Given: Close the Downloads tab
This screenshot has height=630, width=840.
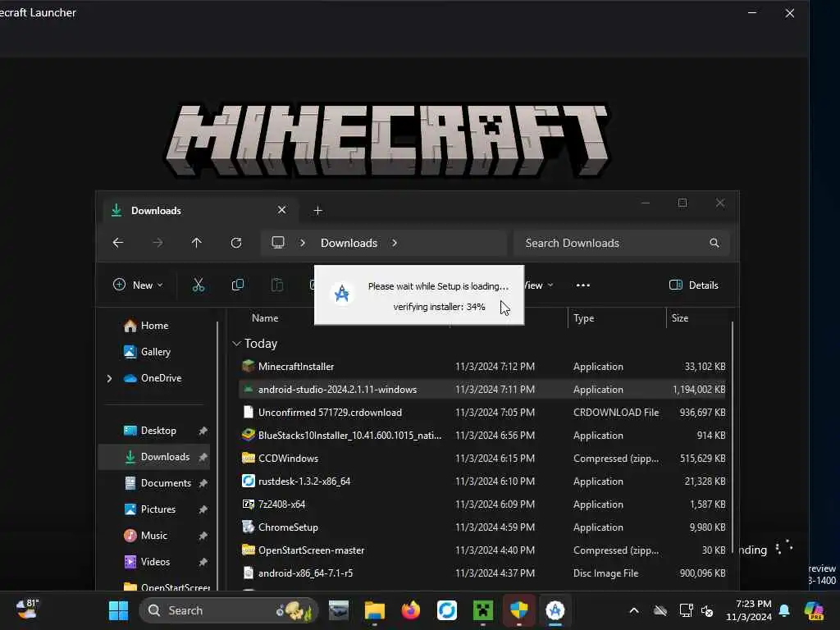Looking at the screenshot, I should 282,210.
